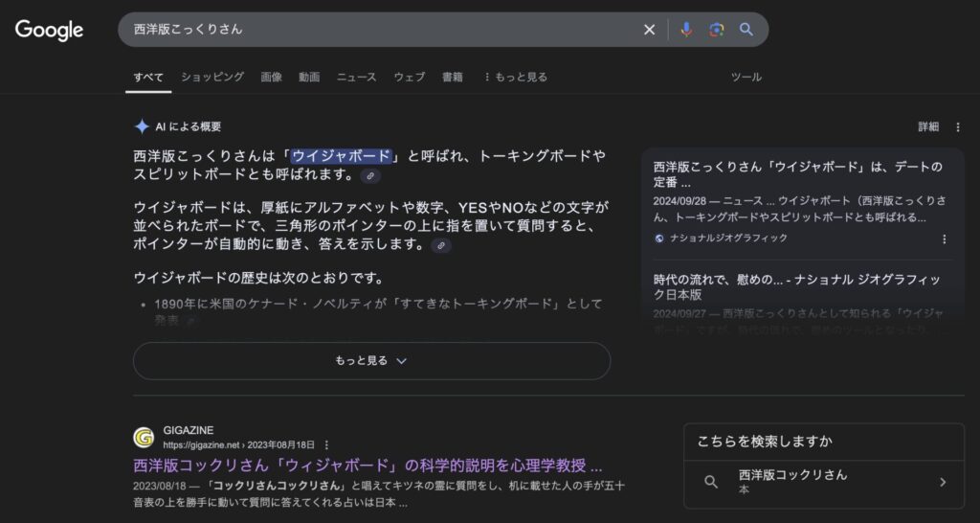Expand AI overview with もっと見る button

click(371, 361)
